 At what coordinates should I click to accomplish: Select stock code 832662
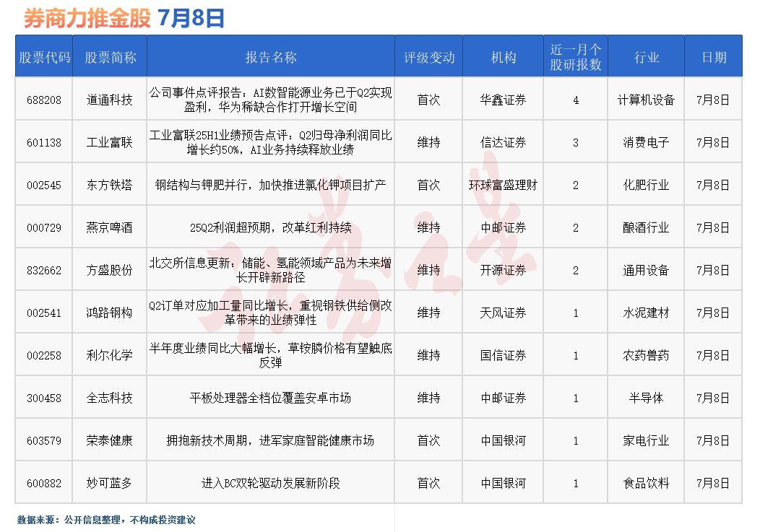click(x=44, y=271)
